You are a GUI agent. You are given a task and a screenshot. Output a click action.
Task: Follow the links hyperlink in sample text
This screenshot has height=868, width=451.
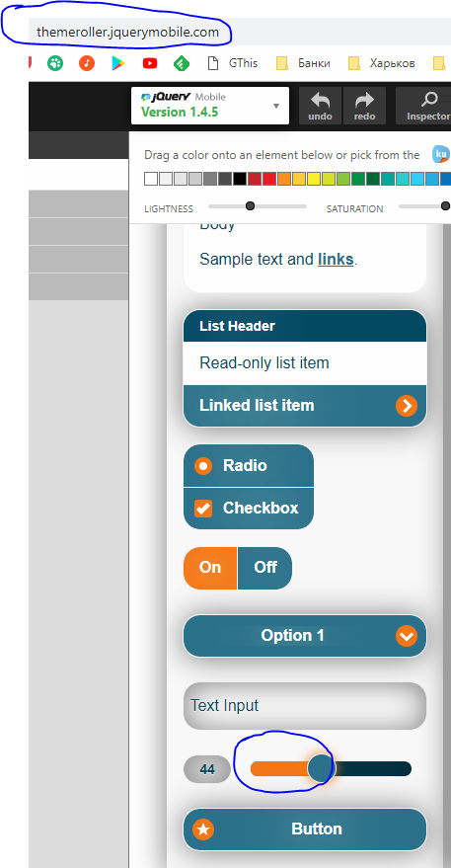click(x=336, y=259)
